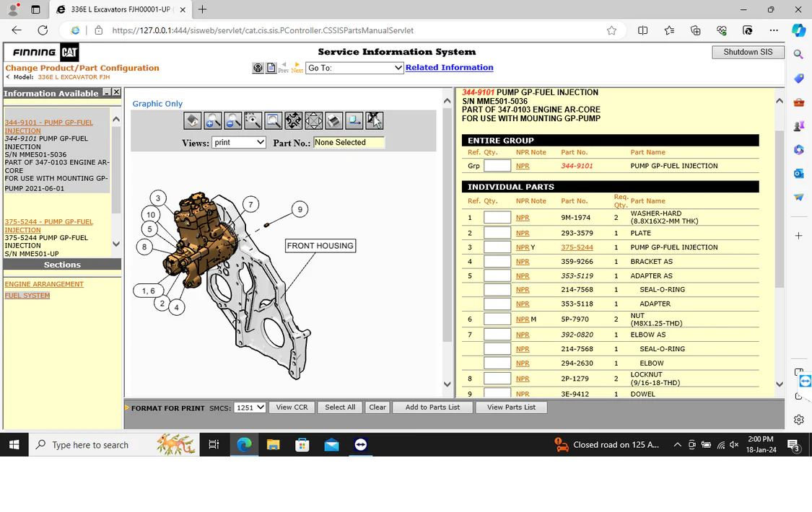Open File Explorer from the taskbar

pos(274,445)
